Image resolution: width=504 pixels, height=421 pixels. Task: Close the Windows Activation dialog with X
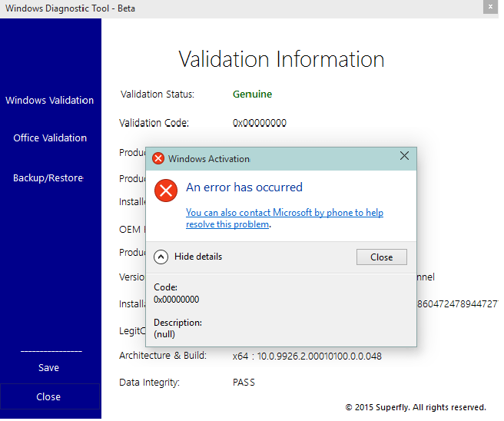pos(404,156)
